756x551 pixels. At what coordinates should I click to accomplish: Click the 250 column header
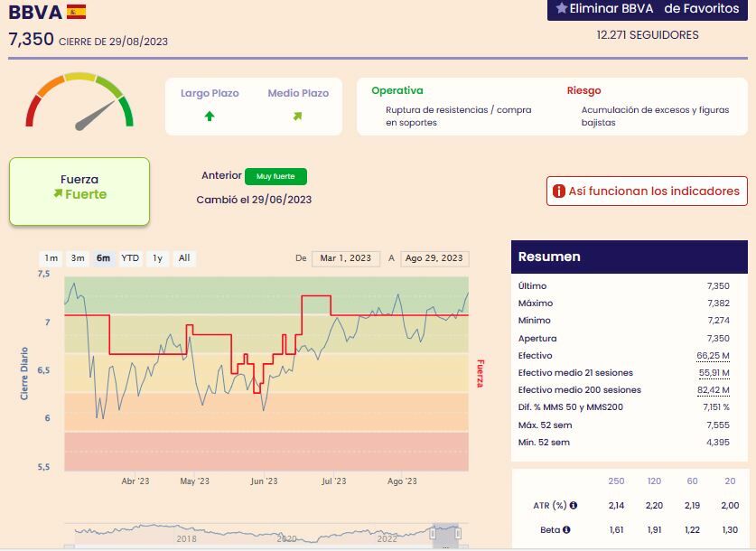616,481
